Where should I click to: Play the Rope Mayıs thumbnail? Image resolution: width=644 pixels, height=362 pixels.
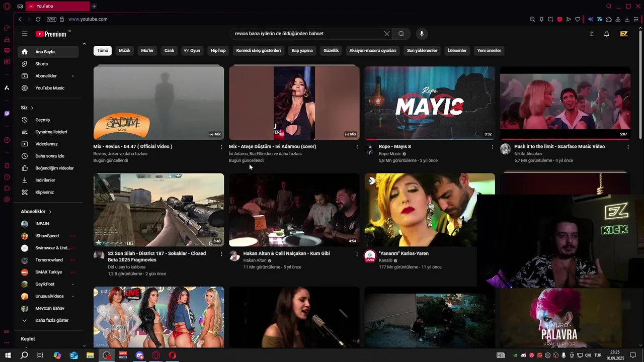click(430, 103)
